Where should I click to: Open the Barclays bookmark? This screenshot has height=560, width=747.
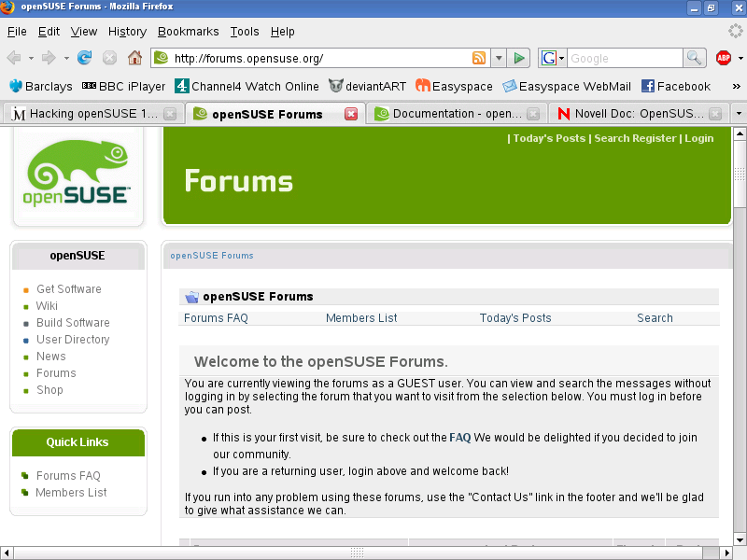click(41, 86)
